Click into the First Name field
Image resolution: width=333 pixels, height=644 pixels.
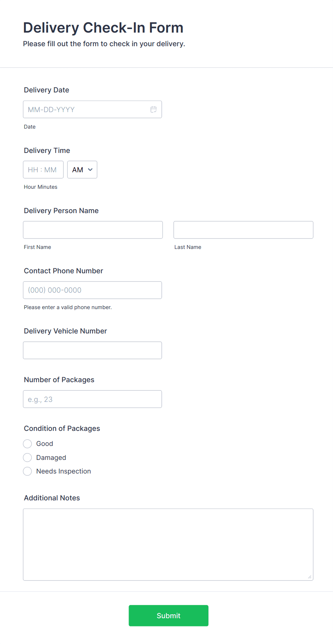pos(93,230)
